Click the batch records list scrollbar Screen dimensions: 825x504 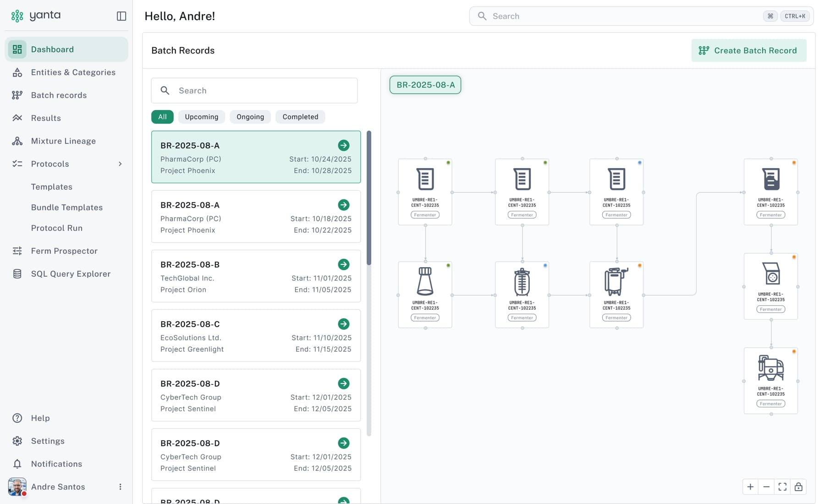[369, 198]
